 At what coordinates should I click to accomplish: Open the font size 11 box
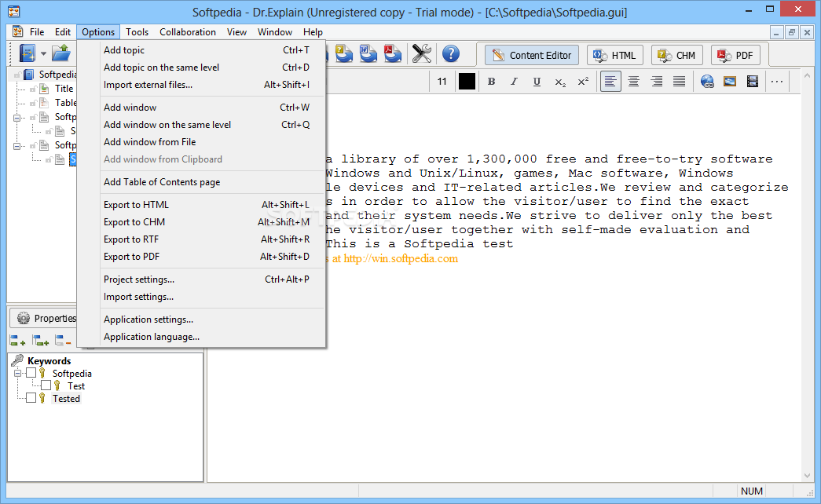(442, 81)
